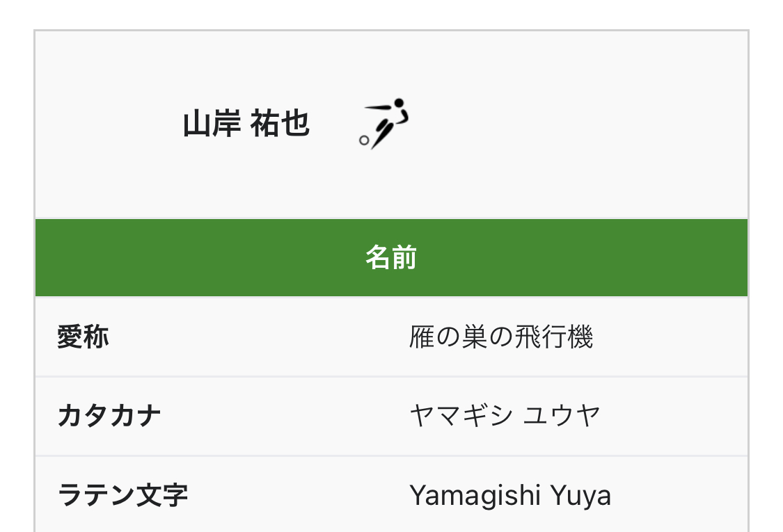Screen dimensions: 783x532
Task: Click the 機 character ending the nickname
Action: pyautogui.click(x=579, y=338)
